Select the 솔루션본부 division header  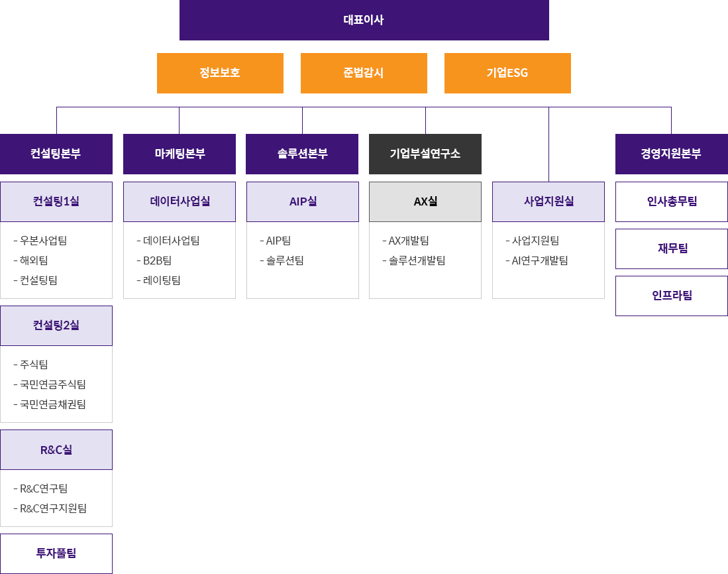click(302, 154)
